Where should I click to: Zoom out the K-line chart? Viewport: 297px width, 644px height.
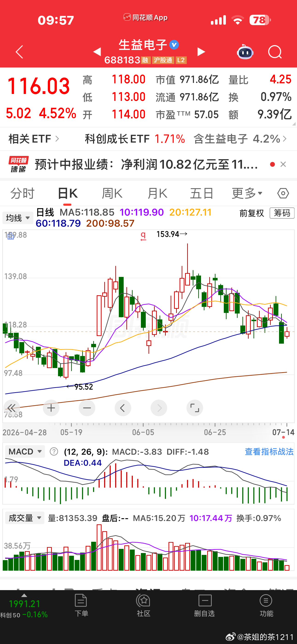pos(87,408)
